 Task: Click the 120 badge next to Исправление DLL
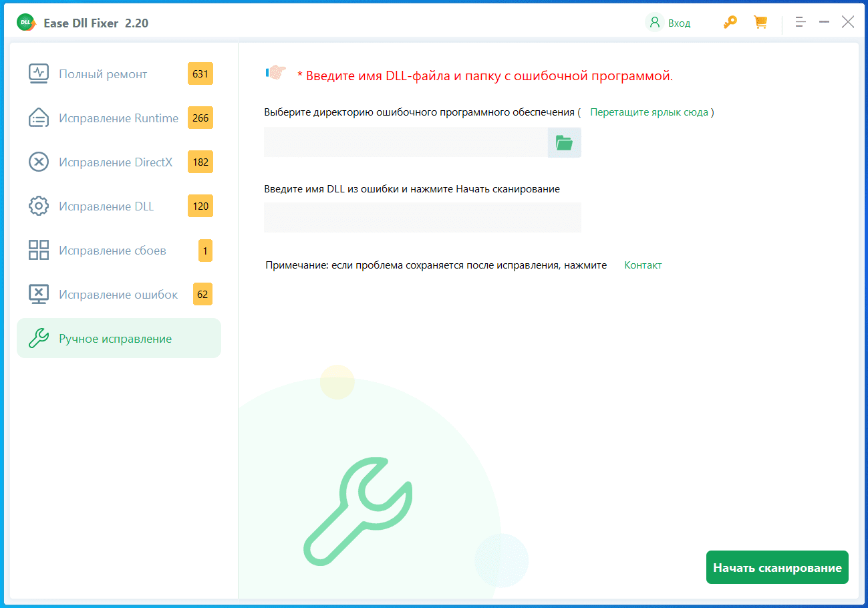[x=200, y=206]
